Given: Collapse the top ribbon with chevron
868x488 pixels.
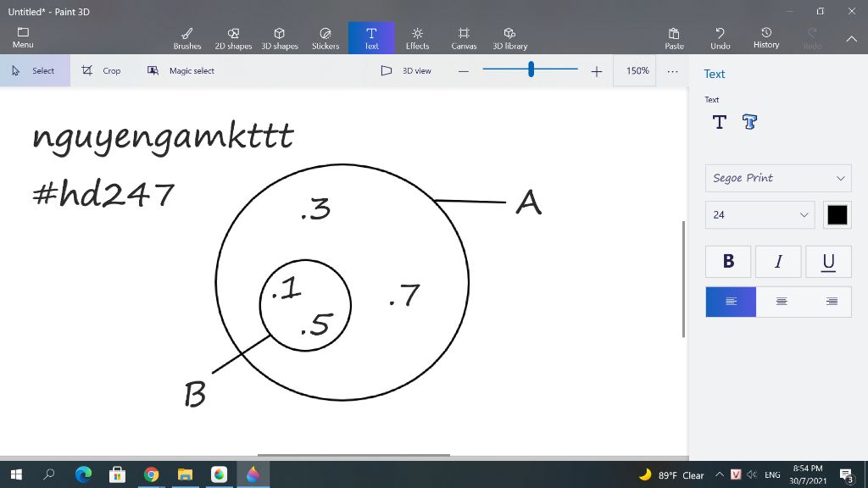Looking at the screenshot, I should pyautogui.click(x=851, y=39).
